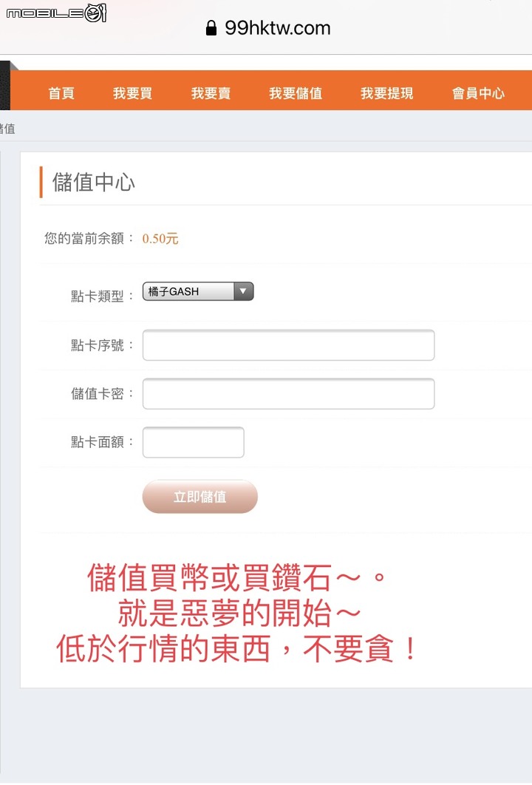532x785 pixels.
Task: Go to the 我要買 tab
Action: 132,93
